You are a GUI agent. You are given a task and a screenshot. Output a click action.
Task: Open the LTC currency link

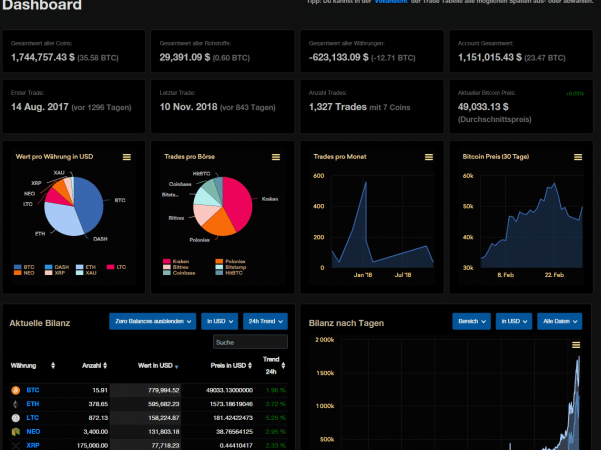click(x=33, y=418)
